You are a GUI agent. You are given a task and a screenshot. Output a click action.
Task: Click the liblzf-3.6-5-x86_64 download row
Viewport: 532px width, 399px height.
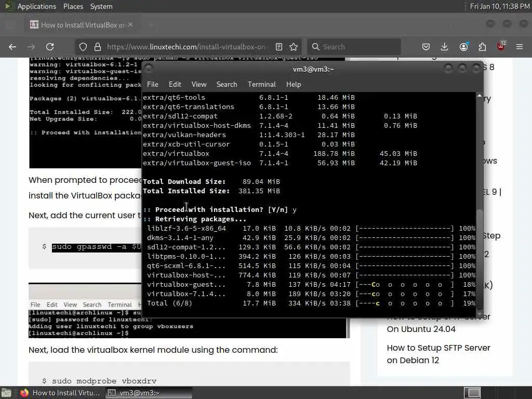(x=311, y=229)
